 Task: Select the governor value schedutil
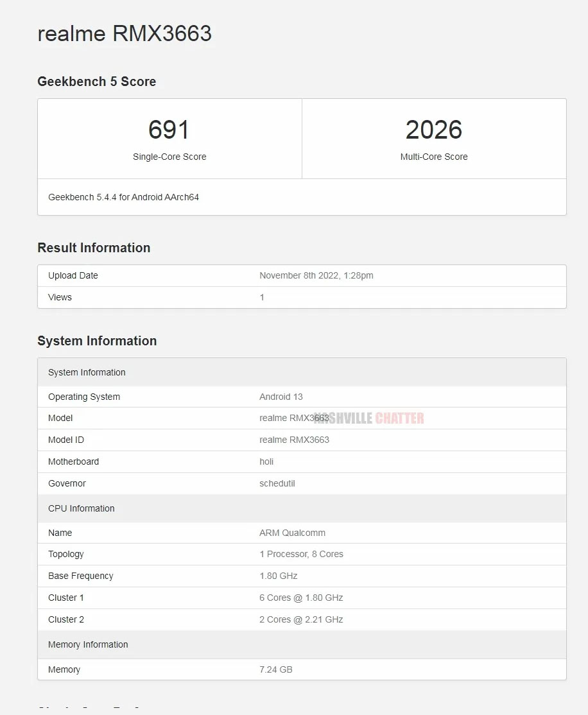click(x=277, y=483)
